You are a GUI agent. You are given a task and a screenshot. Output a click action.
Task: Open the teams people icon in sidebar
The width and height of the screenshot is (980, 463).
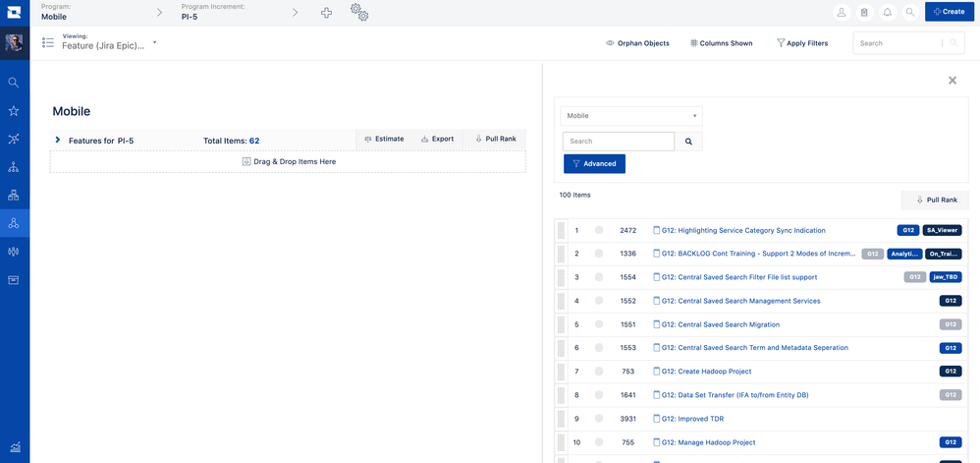[x=13, y=252]
